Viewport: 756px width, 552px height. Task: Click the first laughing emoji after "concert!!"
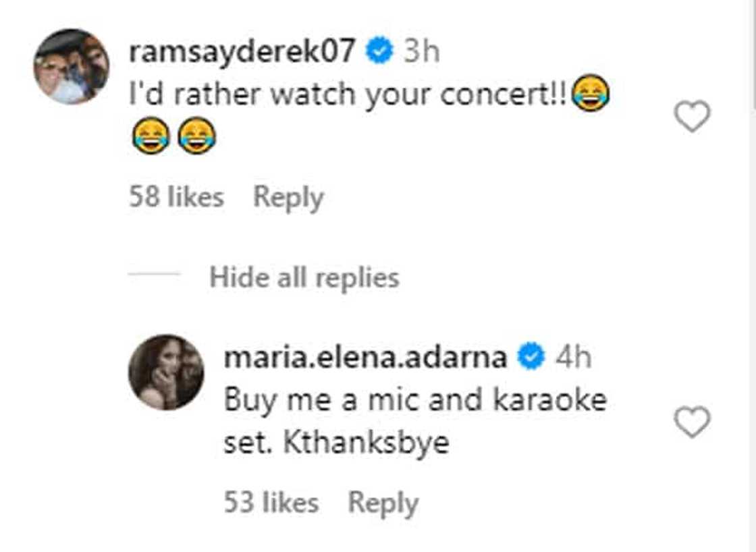click(x=591, y=94)
